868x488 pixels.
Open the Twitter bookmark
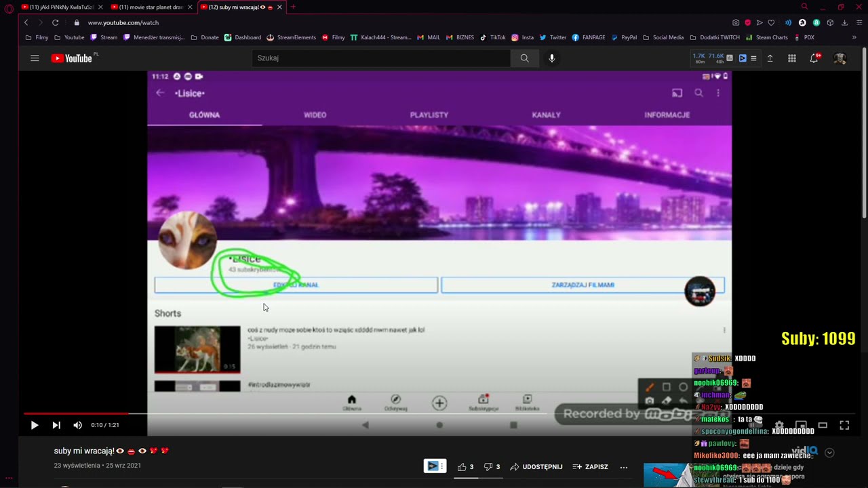pyautogui.click(x=553, y=37)
